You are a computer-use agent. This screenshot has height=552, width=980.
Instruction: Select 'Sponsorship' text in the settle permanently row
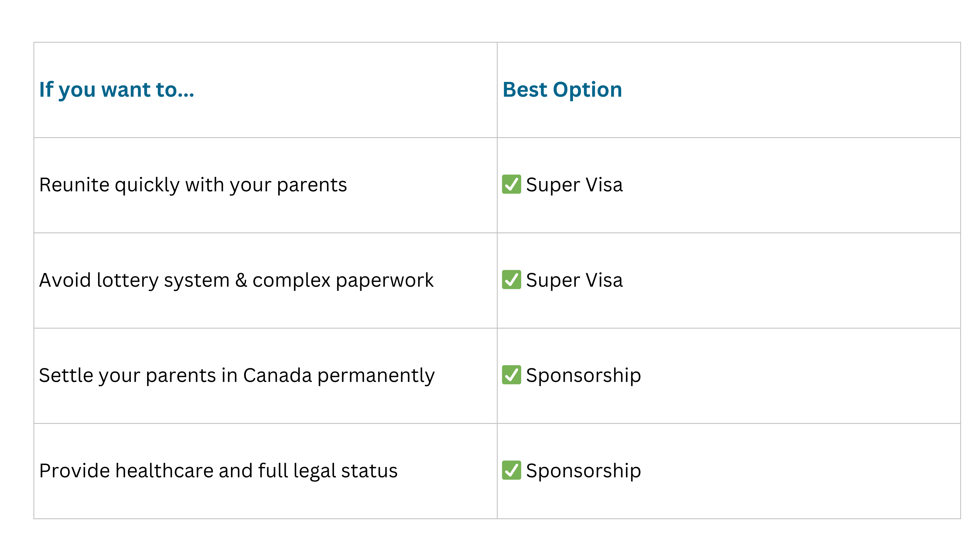click(x=584, y=376)
